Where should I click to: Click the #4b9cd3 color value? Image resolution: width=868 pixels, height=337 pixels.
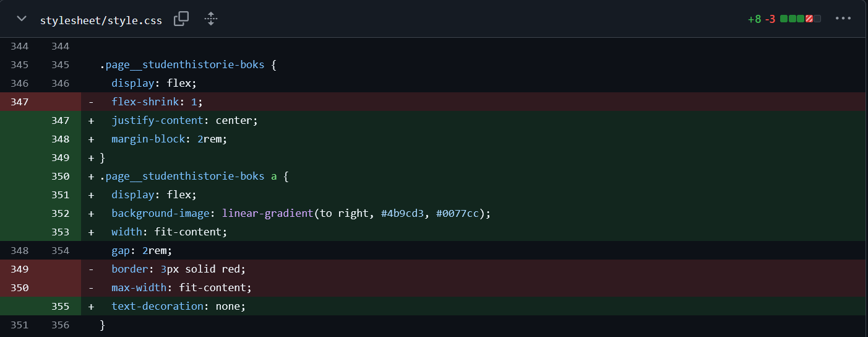pyautogui.click(x=403, y=214)
